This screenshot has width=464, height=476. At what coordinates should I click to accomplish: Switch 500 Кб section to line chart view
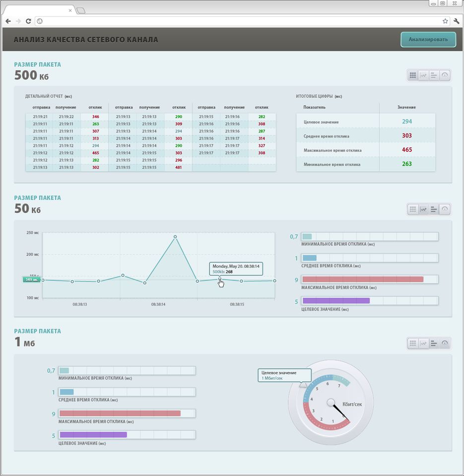(x=423, y=75)
